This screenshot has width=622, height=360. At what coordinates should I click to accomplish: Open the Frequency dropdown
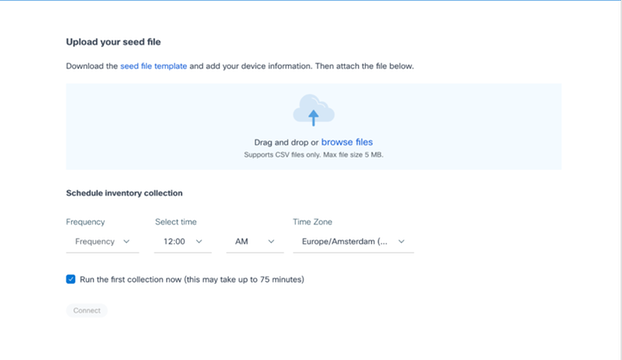pos(102,241)
